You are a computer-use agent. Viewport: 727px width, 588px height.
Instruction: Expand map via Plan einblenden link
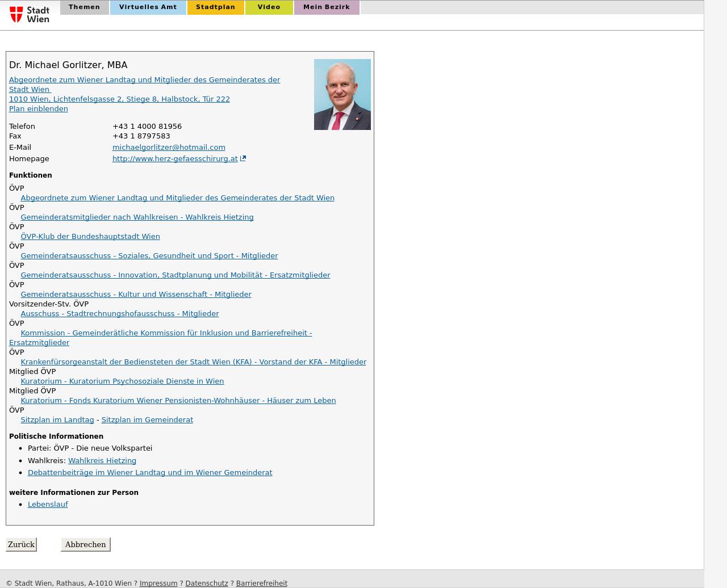click(38, 109)
